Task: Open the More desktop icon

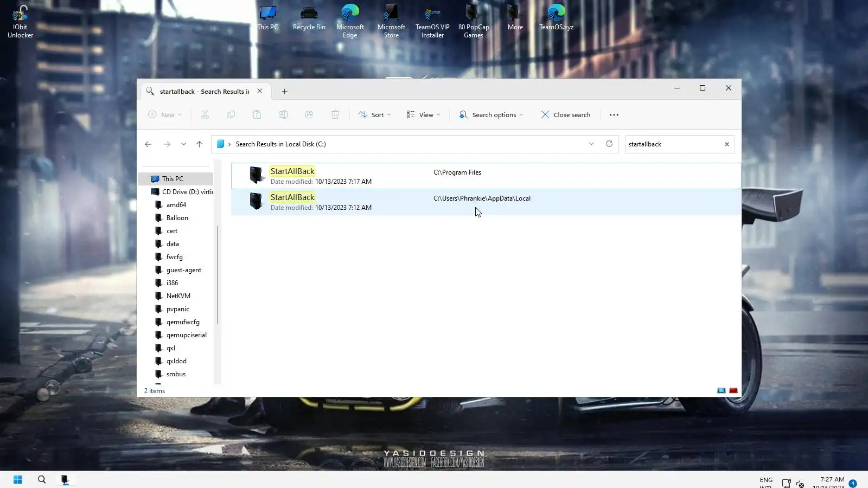Action: 515,18
